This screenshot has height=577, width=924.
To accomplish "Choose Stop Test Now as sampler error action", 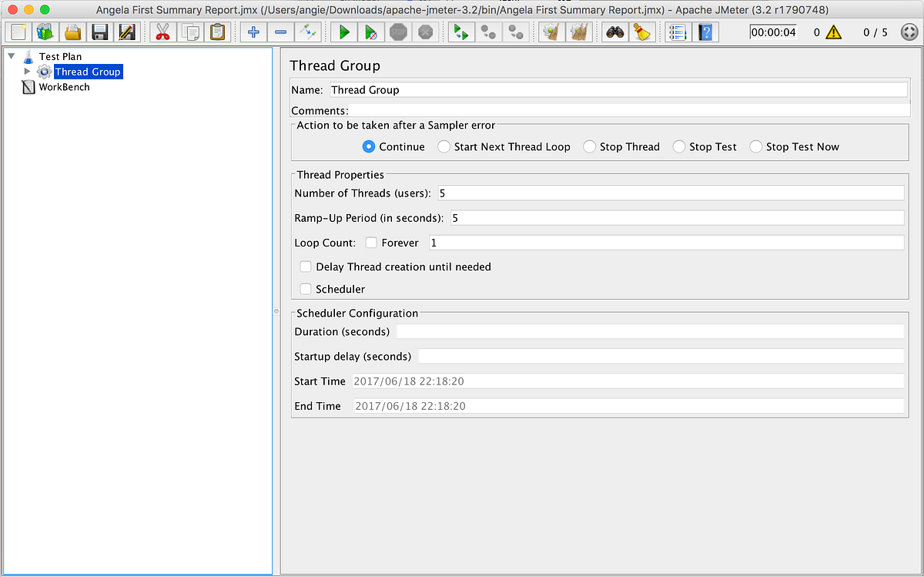I will click(x=755, y=146).
